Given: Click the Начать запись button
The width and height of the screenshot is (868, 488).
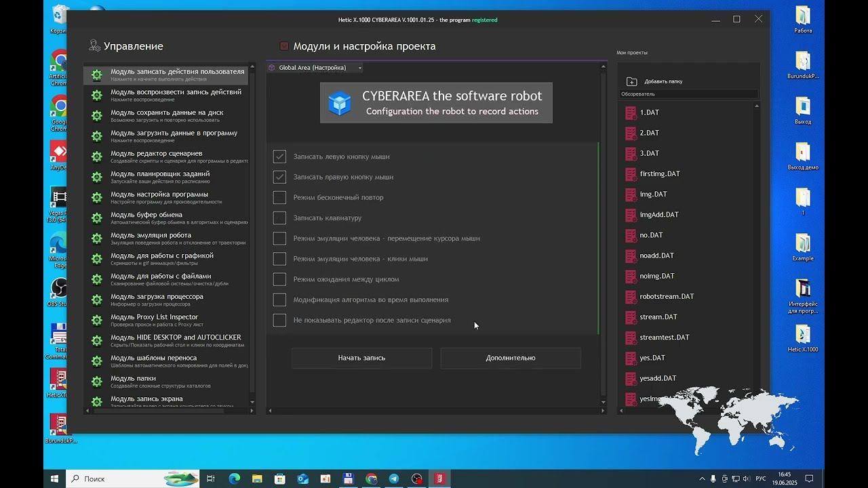Looking at the screenshot, I should click(x=361, y=358).
